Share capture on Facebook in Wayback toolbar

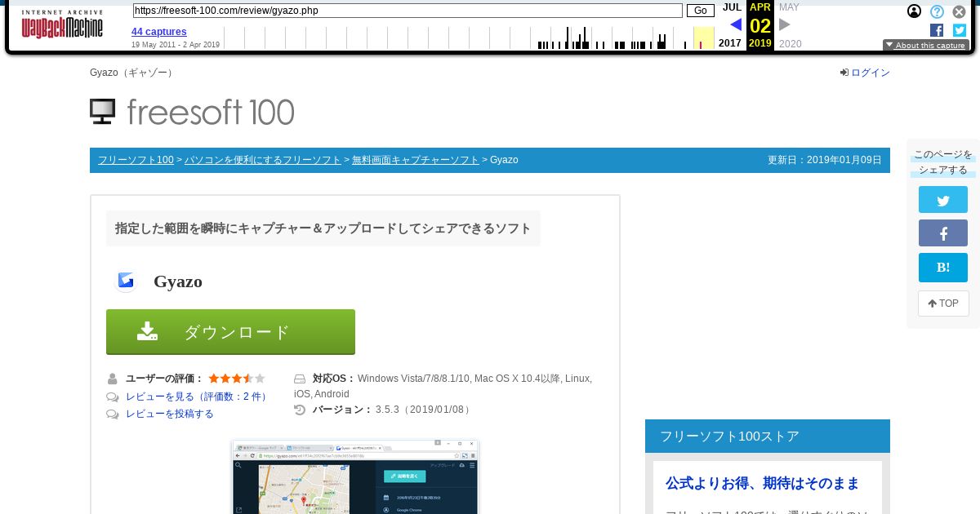pyautogui.click(x=937, y=30)
